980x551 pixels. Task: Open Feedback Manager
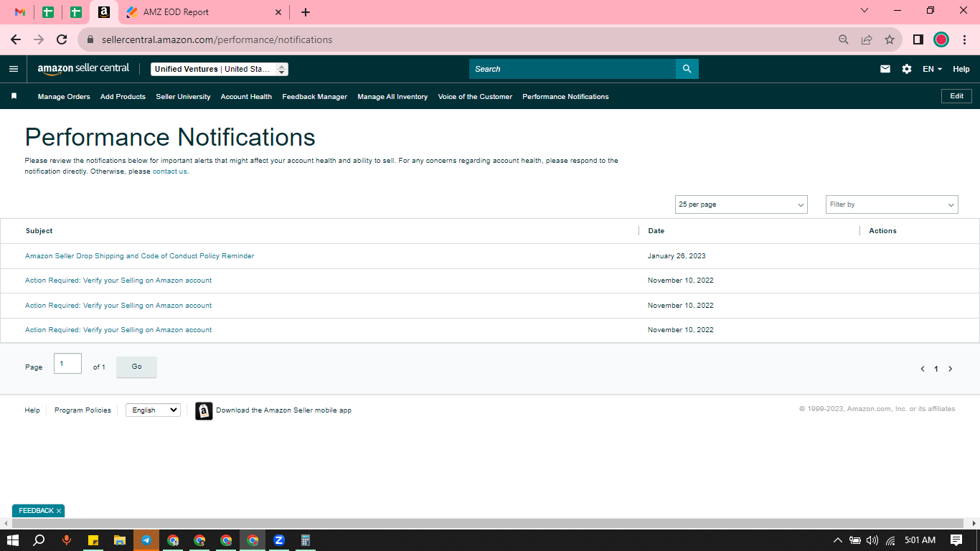[x=314, y=97]
